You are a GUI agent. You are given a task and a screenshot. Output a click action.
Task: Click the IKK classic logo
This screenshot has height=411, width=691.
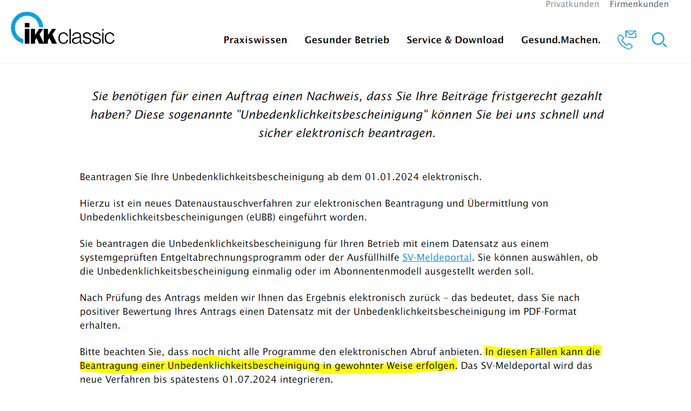pos(62,31)
